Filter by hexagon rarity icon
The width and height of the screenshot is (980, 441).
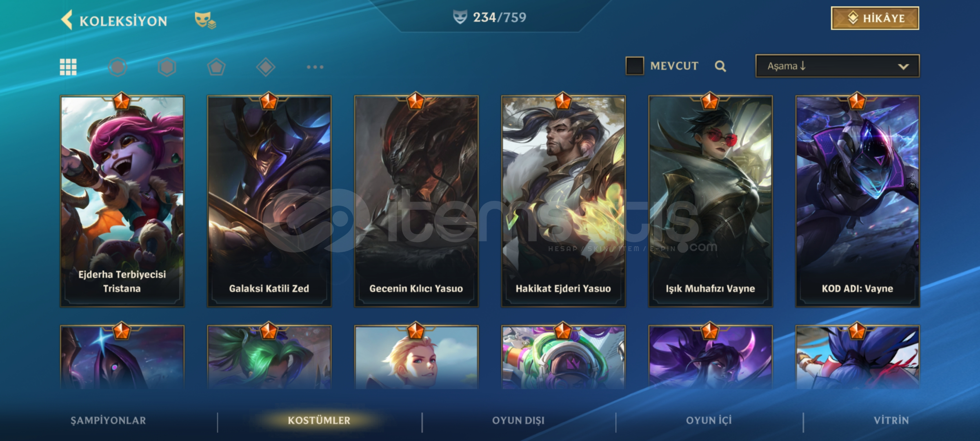pos(167,67)
